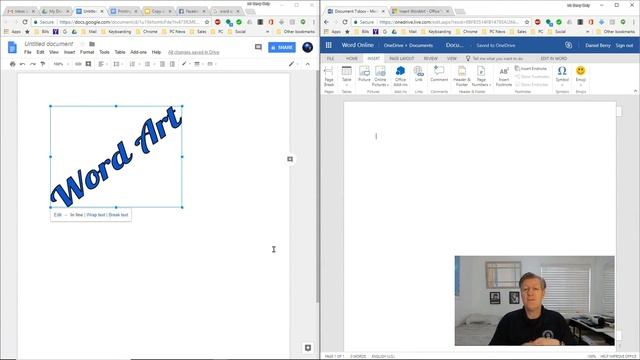Open the Add-ons menu in Google Docs
Screen dimensions: 640x360
138,52
